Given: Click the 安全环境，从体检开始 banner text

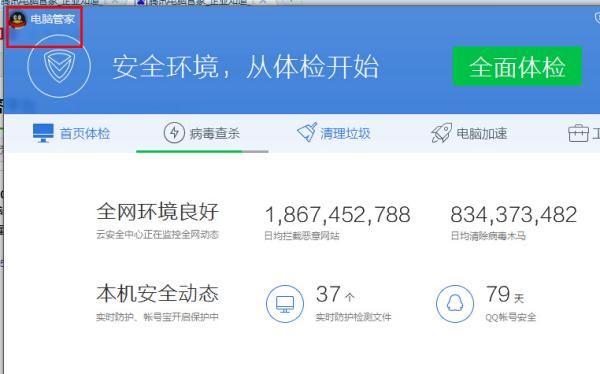Looking at the screenshot, I should pos(246,67).
